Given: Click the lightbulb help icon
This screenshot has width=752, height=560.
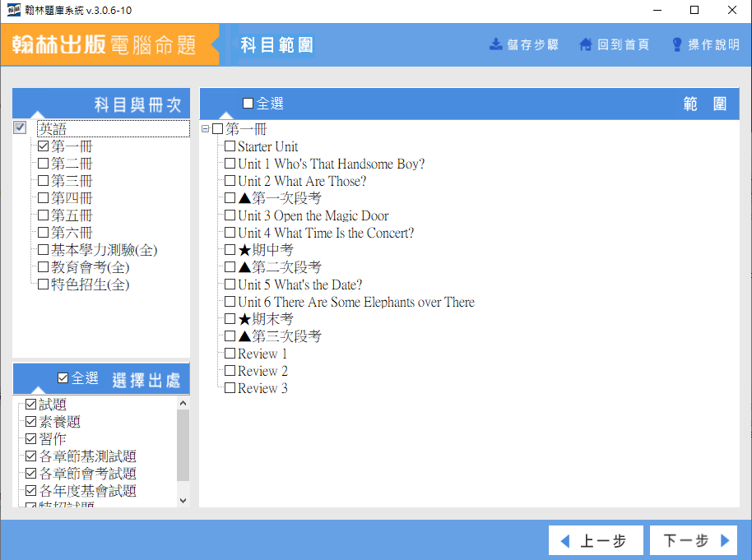Looking at the screenshot, I should click(x=676, y=44).
